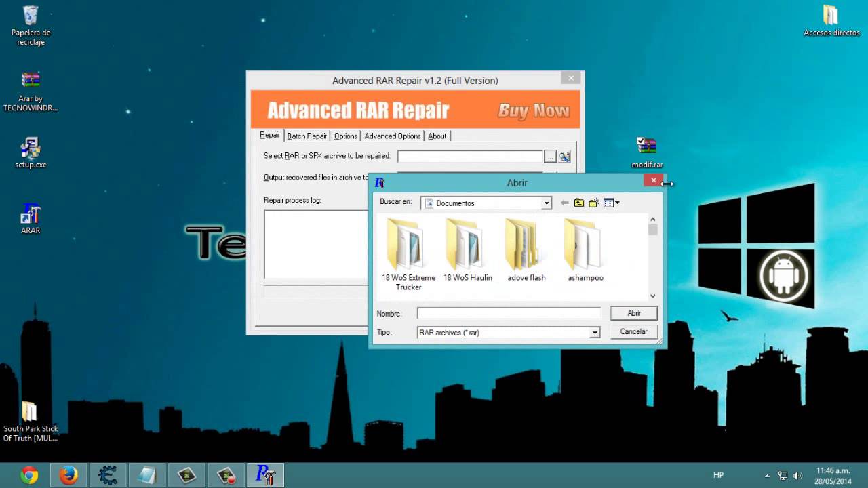Open Google Chrome from the taskbar
The width and height of the screenshot is (868, 488).
pyautogui.click(x=29, y=476)
